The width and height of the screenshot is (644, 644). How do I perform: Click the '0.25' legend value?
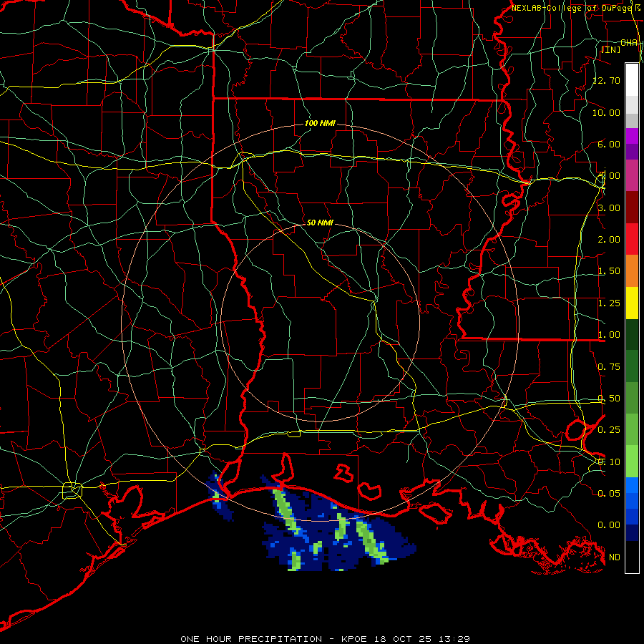pos(609,430)
